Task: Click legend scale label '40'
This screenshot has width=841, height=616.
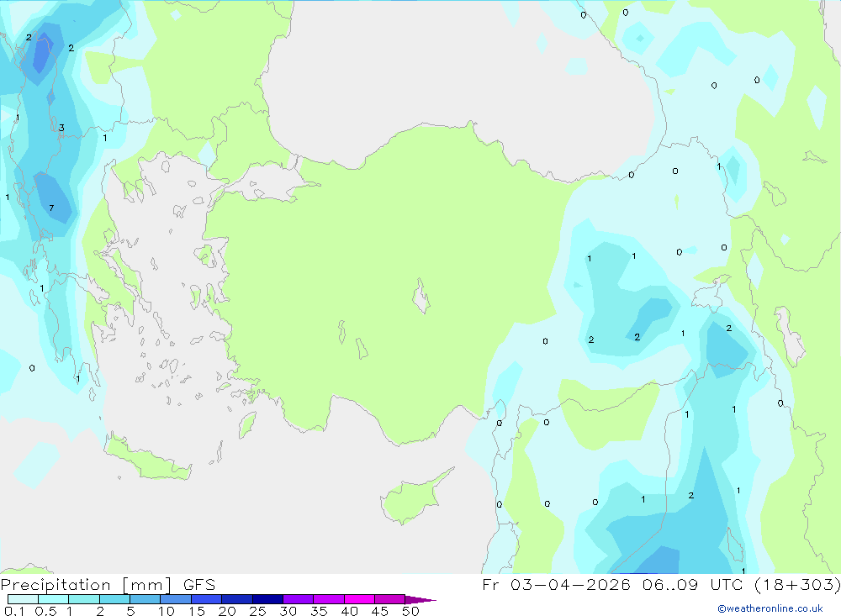Action: (x=349, y=611)
